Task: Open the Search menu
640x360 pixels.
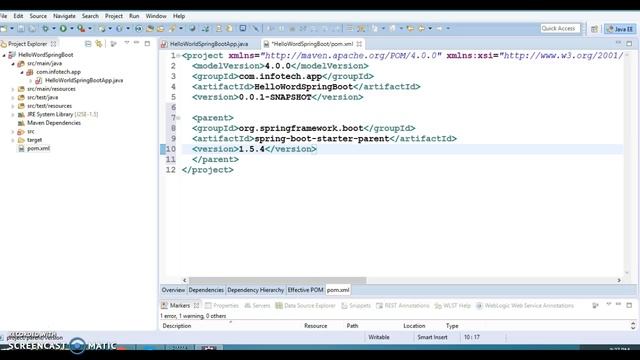Action: tap(90, 16)
